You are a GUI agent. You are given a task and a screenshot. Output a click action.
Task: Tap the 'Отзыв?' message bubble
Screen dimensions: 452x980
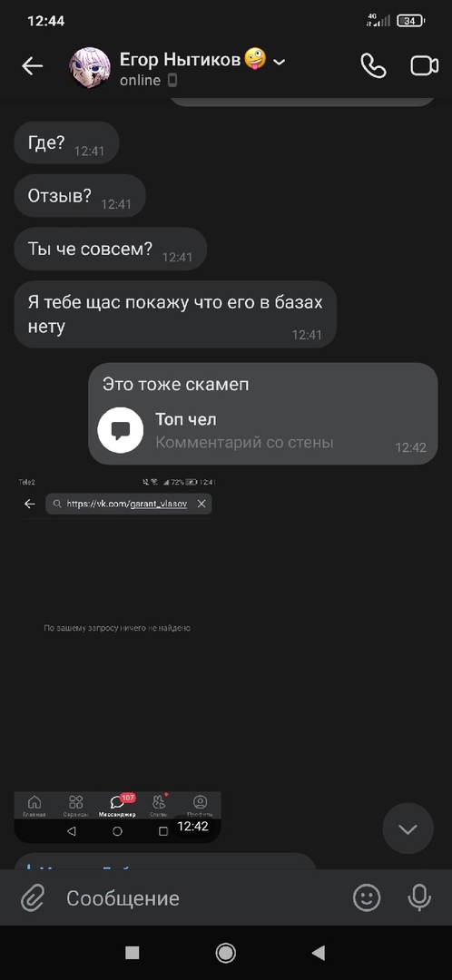(79, 196)
